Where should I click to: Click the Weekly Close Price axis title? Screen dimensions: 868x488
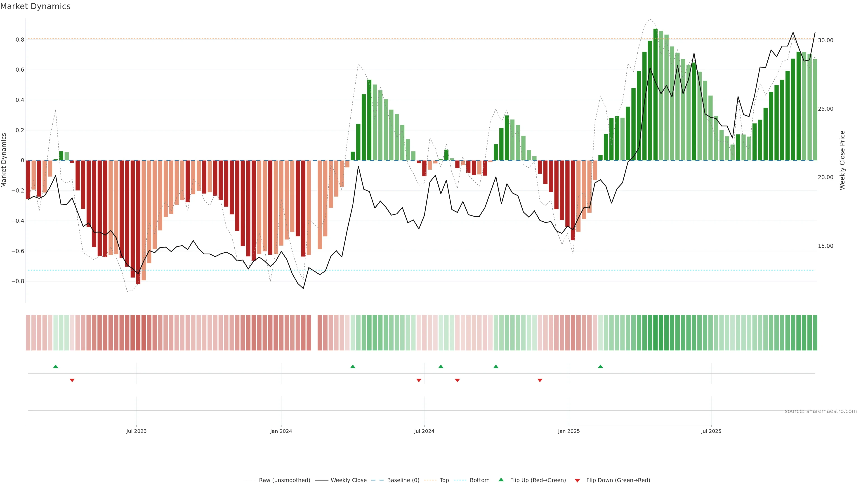[842, 160]
